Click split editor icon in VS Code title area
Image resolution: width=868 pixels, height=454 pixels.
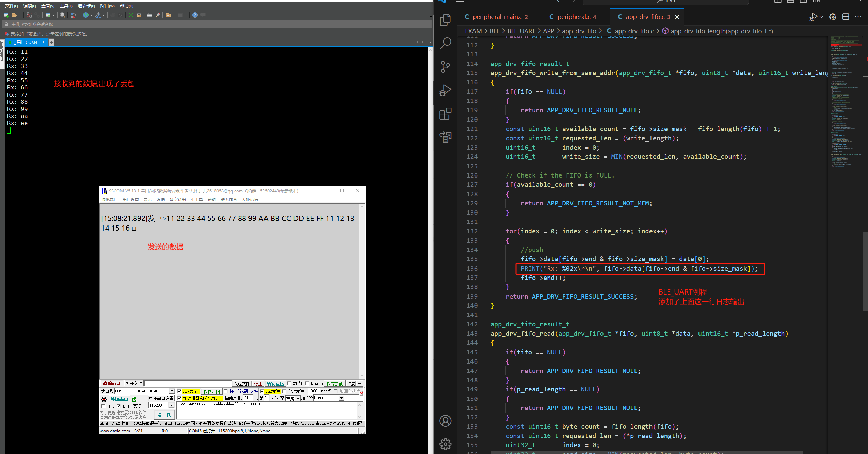click(x=846, y=17)
